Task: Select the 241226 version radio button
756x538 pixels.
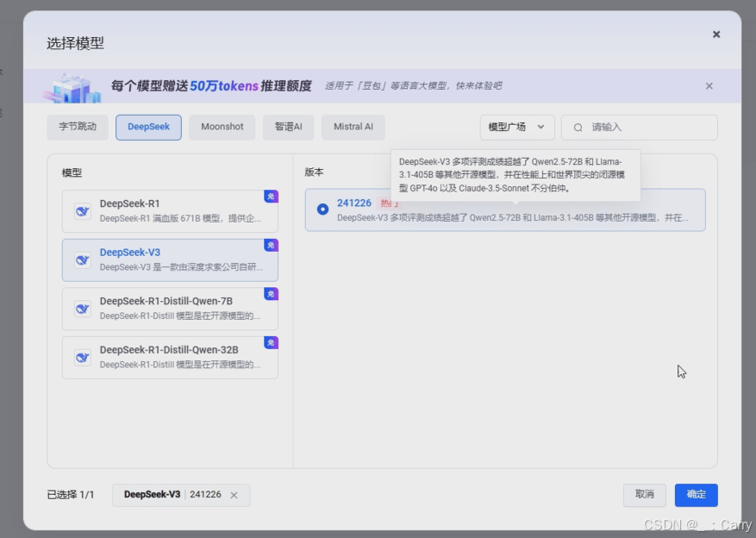Action: tap(322, 210)
